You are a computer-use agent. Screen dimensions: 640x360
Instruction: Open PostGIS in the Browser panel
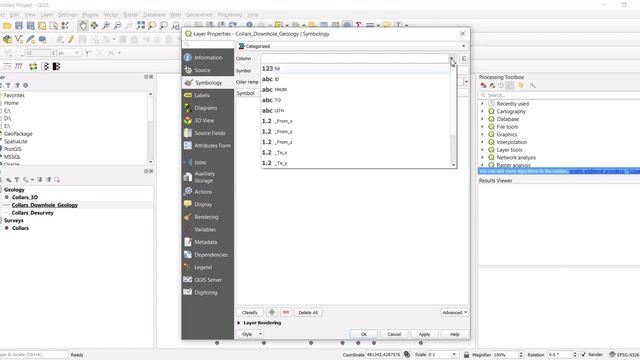[x=12, y=149]
